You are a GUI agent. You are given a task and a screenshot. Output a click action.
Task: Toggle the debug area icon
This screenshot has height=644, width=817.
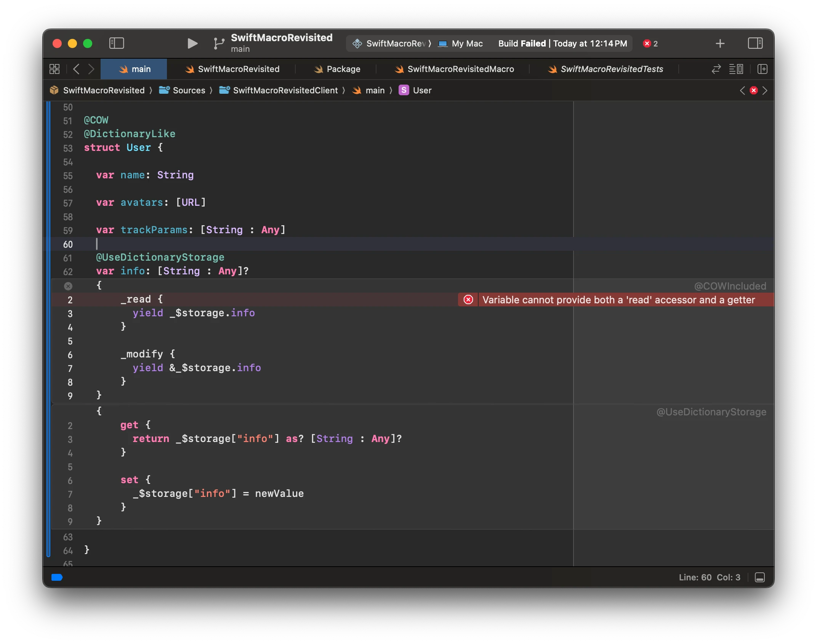tap(759, 577)
